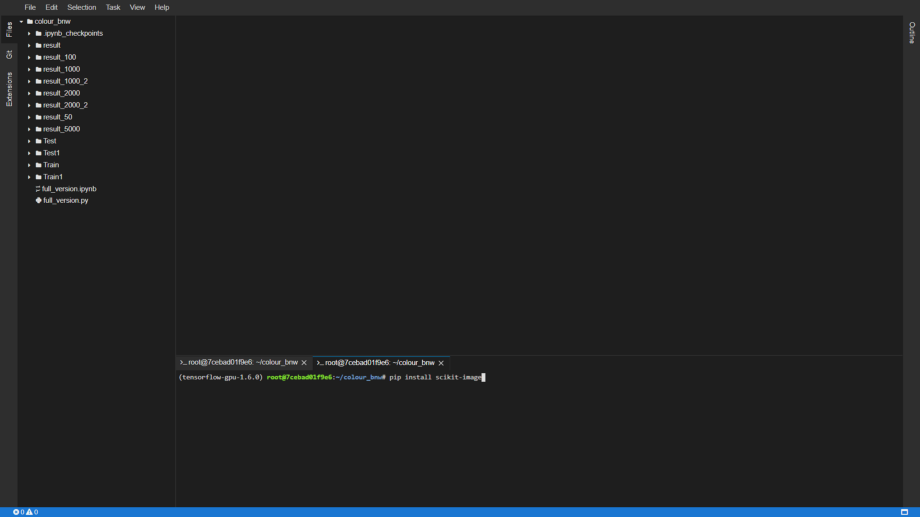Click the result_50 folder icon

tap(39, 117)
